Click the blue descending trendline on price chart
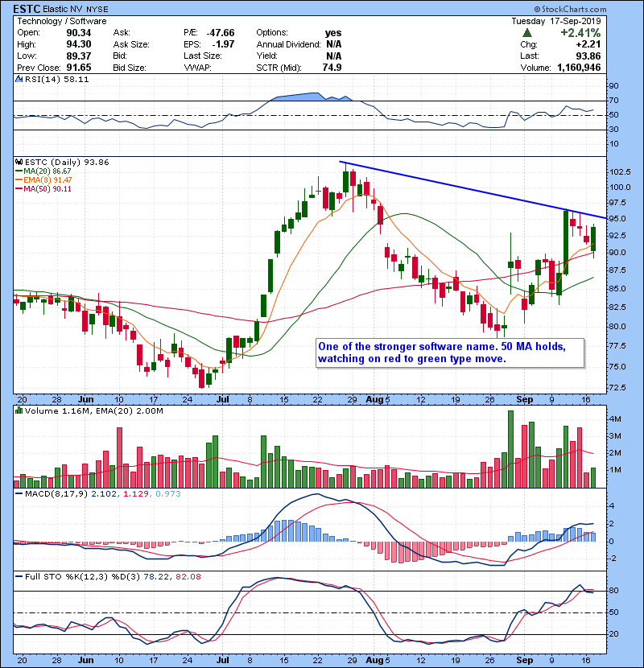 473,190
